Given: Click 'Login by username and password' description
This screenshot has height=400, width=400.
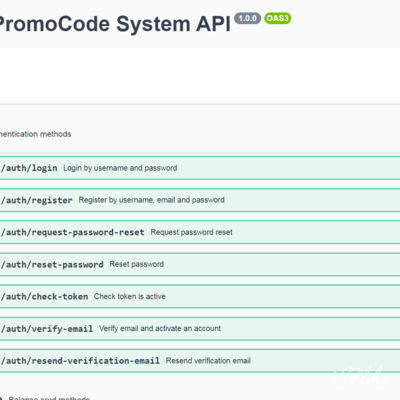Looking at the screenshot, I should (120, 168).
